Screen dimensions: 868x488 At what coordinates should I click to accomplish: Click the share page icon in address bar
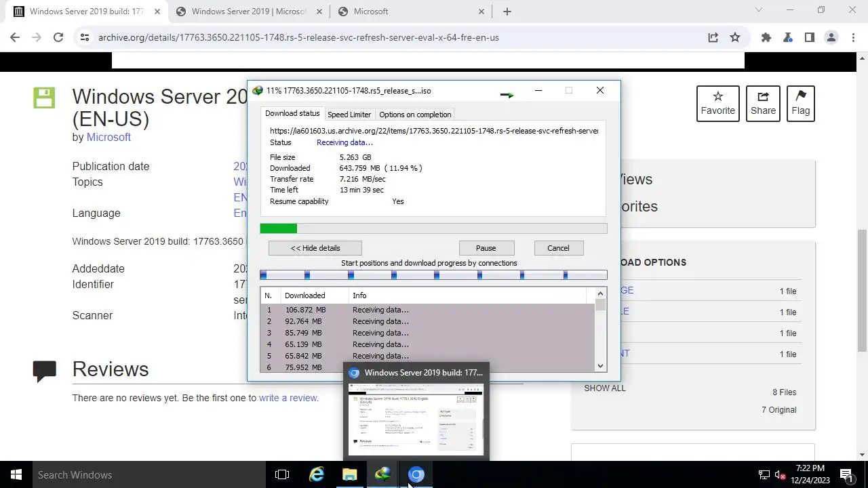[713, 37]
